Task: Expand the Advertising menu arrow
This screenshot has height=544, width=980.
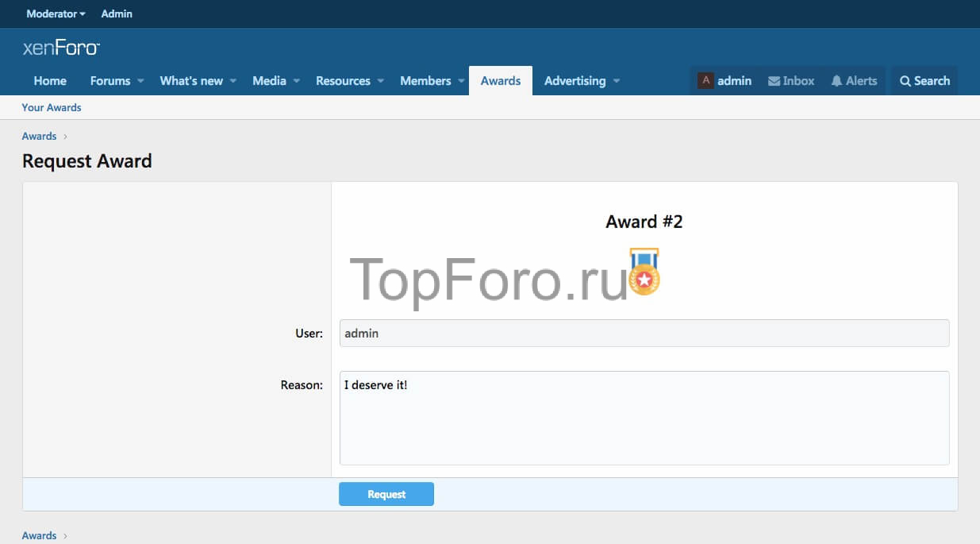Action: tap(617, 81)
